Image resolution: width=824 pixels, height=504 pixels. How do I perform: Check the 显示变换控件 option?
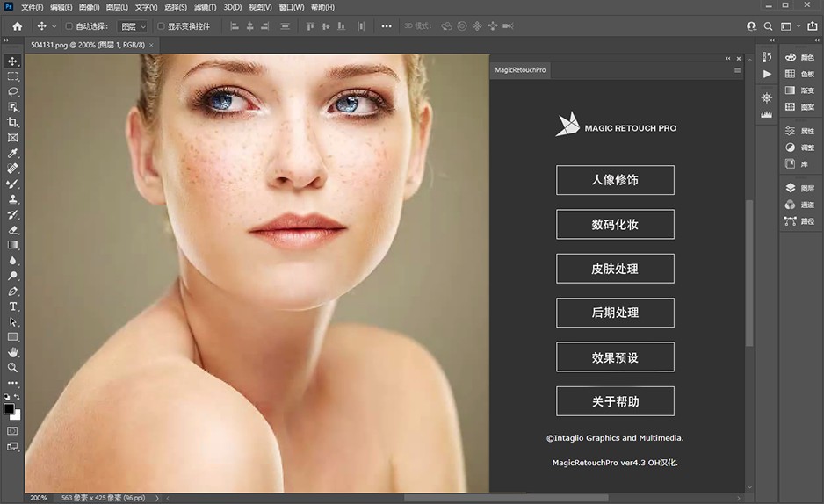click(x=161, y=26)
